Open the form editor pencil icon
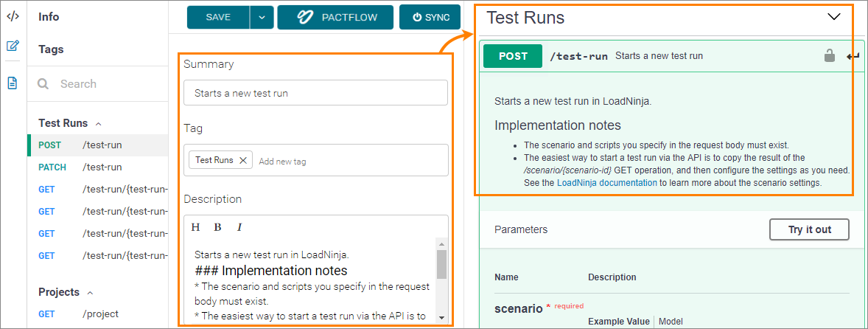 [13, 46]
